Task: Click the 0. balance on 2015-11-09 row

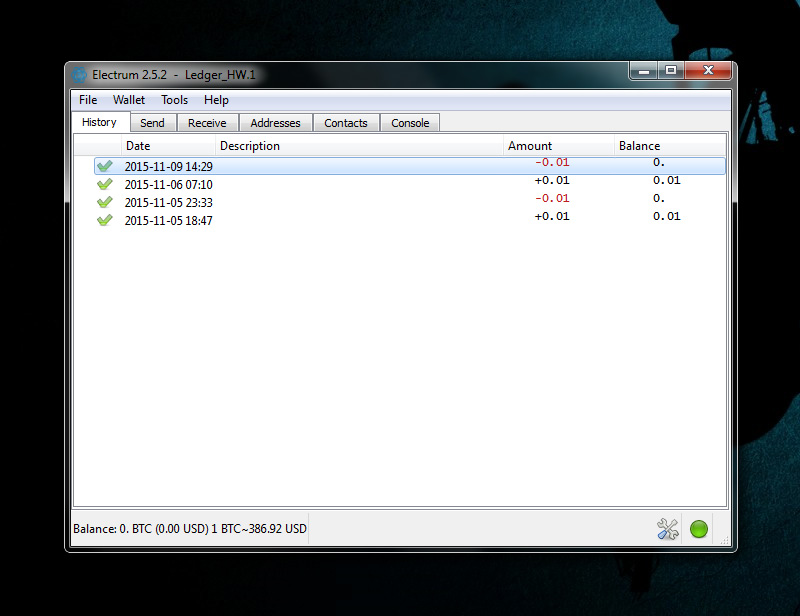Action: pos(659,162)
